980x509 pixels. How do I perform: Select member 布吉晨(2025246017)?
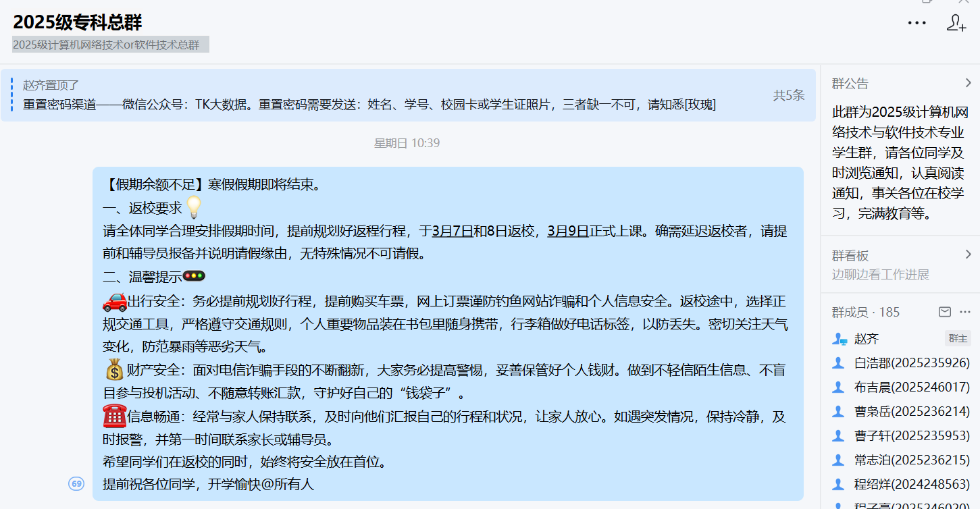click(x=912, y=387)
